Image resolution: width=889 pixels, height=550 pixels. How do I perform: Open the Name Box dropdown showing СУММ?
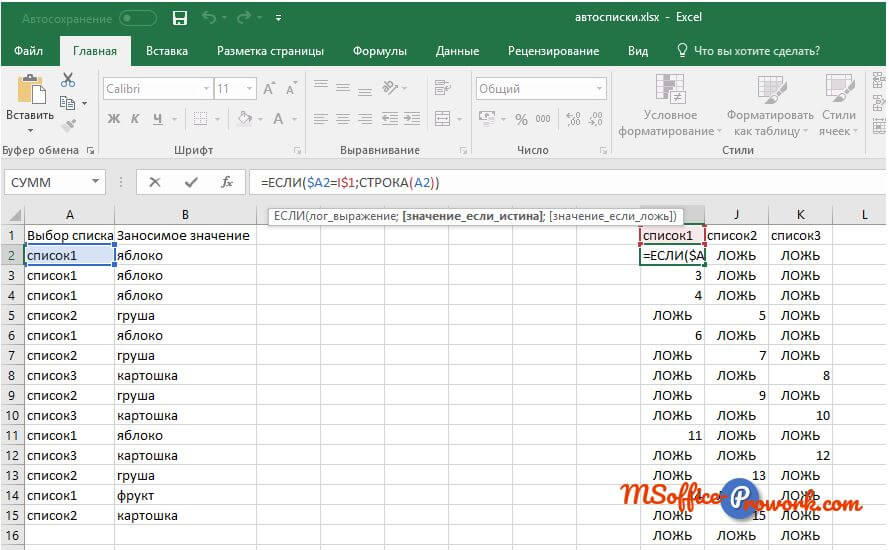pyautogui.click(x=96, y=182)
